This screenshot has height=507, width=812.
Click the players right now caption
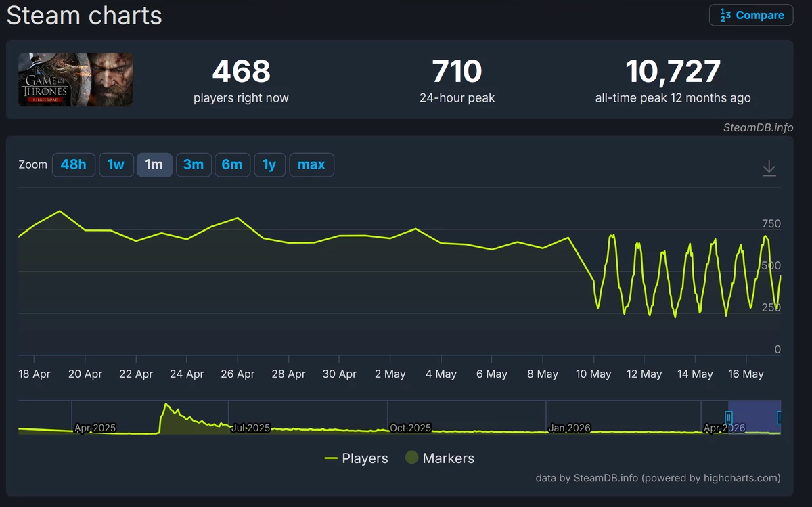point(241,98)
